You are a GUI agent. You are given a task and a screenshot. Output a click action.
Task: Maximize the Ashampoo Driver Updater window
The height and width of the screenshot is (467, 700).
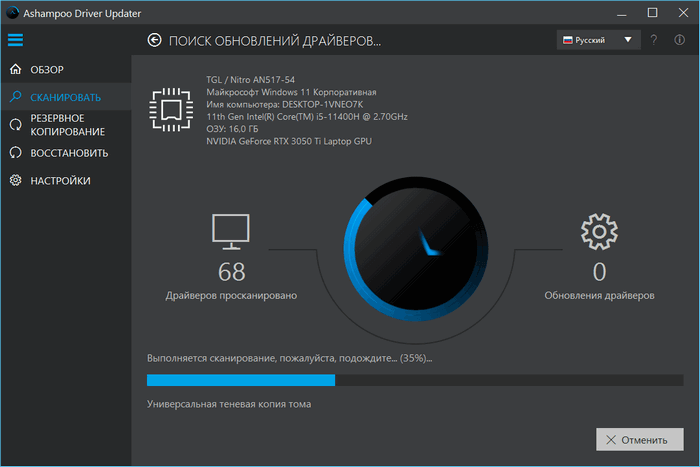652,13
